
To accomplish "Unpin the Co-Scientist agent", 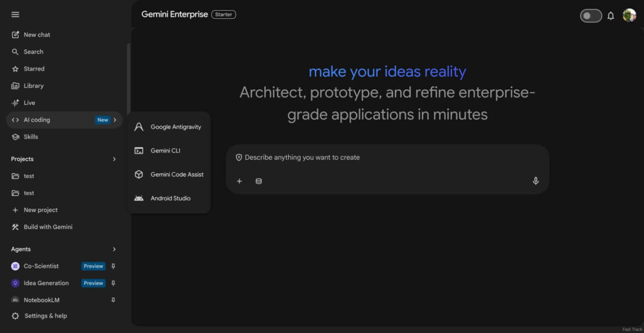I will tap(113, 266).
